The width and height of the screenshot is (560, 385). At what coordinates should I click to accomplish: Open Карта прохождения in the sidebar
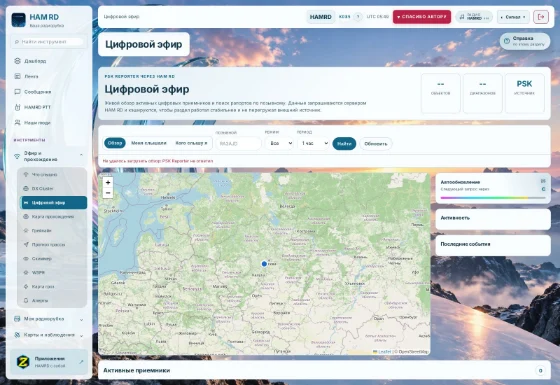click(53, 216)
